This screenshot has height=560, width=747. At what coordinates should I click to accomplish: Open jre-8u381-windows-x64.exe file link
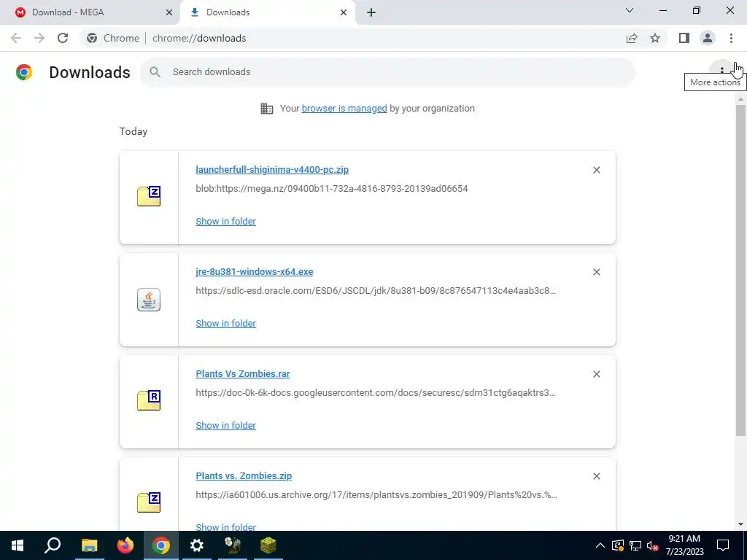click(255, 272)
